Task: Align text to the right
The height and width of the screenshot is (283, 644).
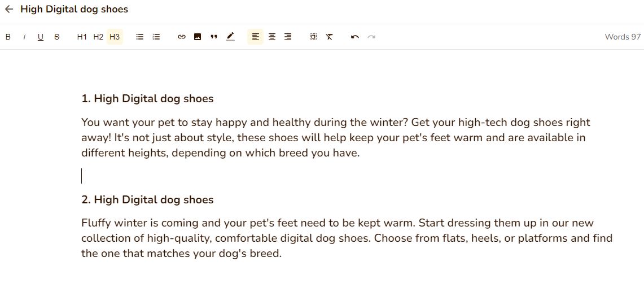Action: pyautogui.click(x=288, y=37)
